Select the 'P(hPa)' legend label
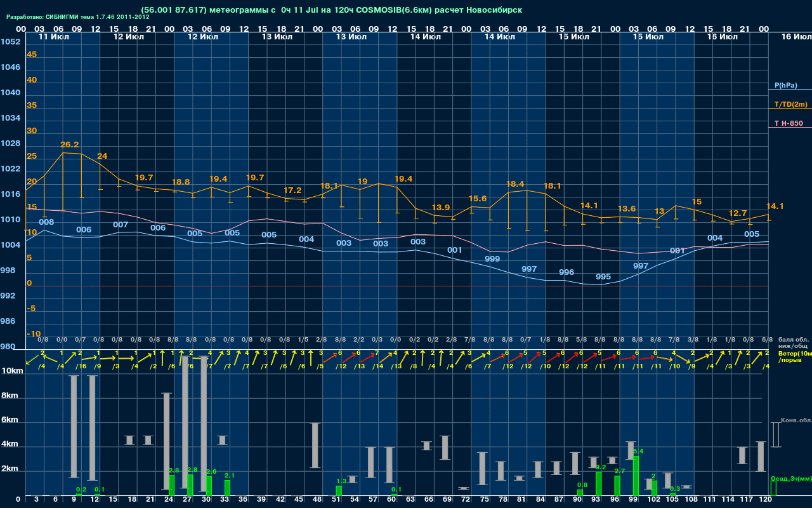Screen dimensions: 812x508 tap(785, 85)
